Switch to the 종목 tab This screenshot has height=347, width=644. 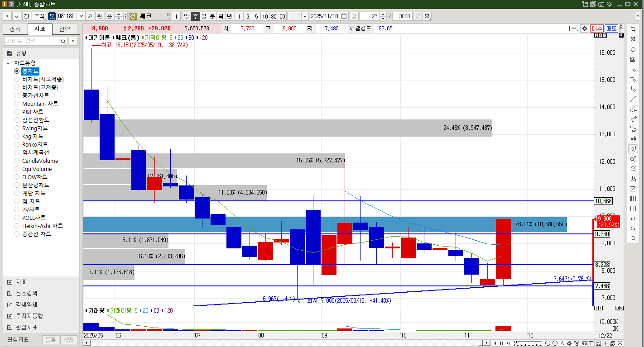point(15,29)
